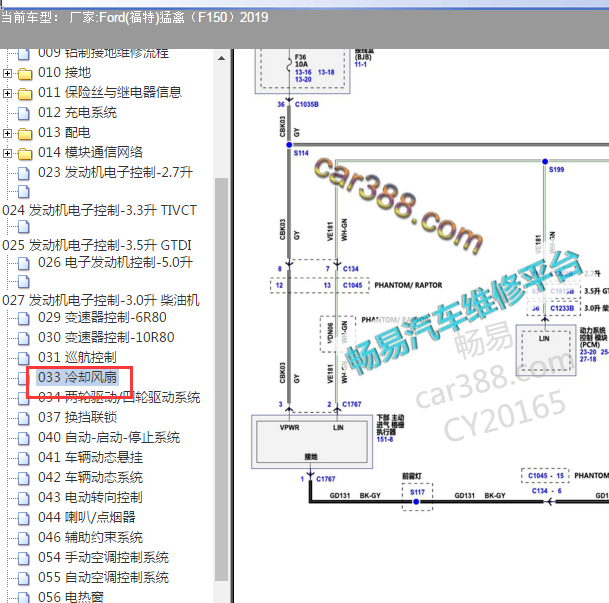Select 025 发动机电子控制-3.5升 GTDI
This screenshot has height=603, width=609.
(x=97, y=245)
